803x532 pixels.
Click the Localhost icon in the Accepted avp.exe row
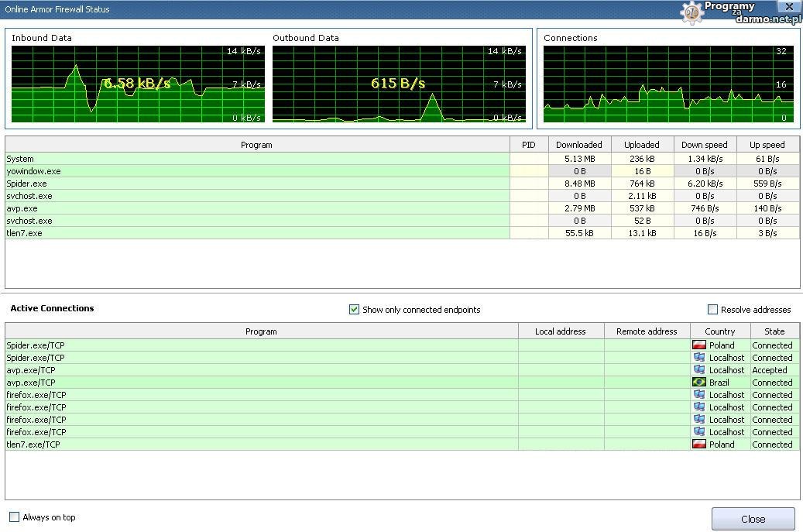pos(699,370)
